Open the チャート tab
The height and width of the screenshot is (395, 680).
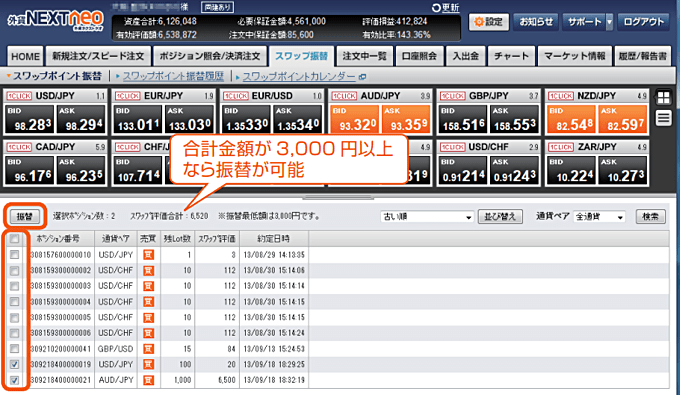511,56
